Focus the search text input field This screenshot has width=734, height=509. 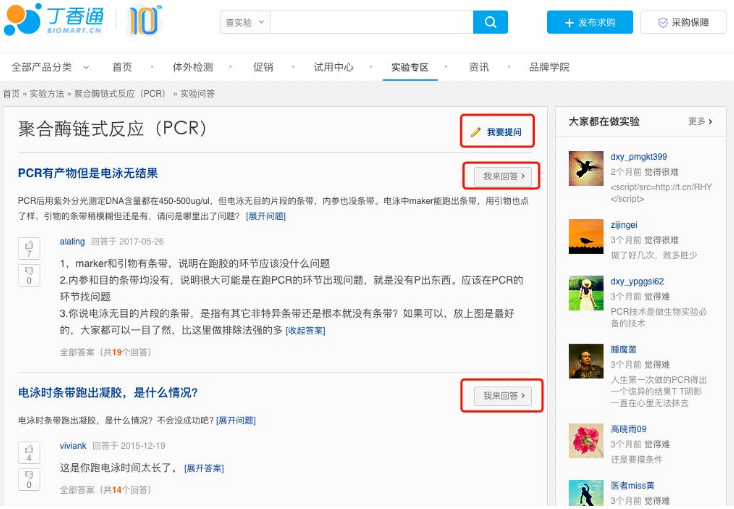pyautogui.click(x=371, y=22)
